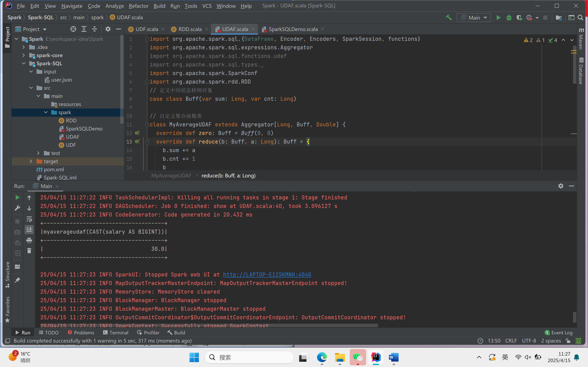Open WeChat from the Windows taskbar
Viewport: 588px width, 367px height.
click(x=358, y=357)
